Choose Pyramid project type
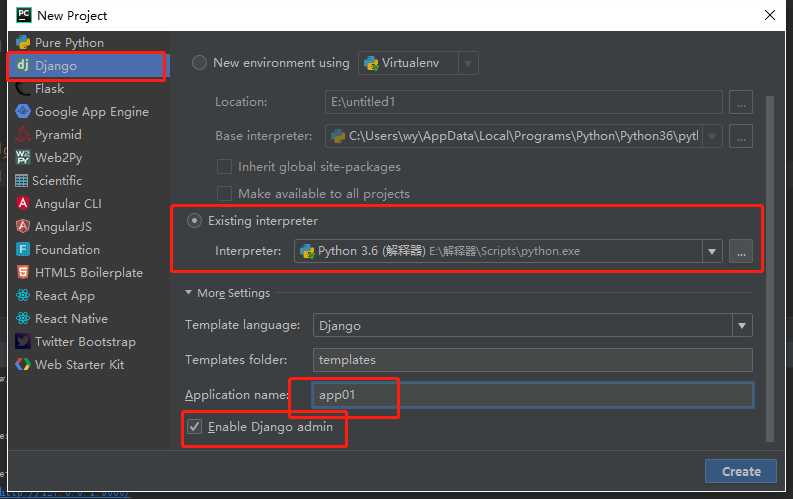Viewport: 793px width, 499px height. (58, 134)
